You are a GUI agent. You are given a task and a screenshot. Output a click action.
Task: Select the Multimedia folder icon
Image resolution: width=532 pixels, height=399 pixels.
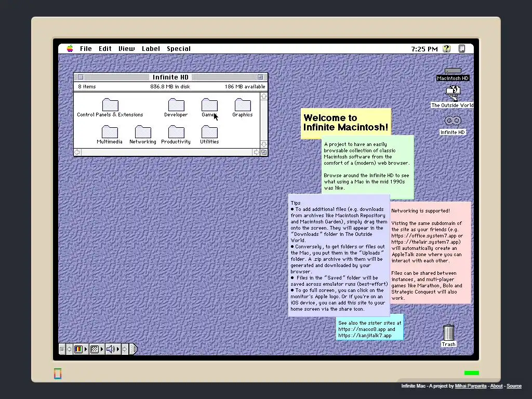110,132
